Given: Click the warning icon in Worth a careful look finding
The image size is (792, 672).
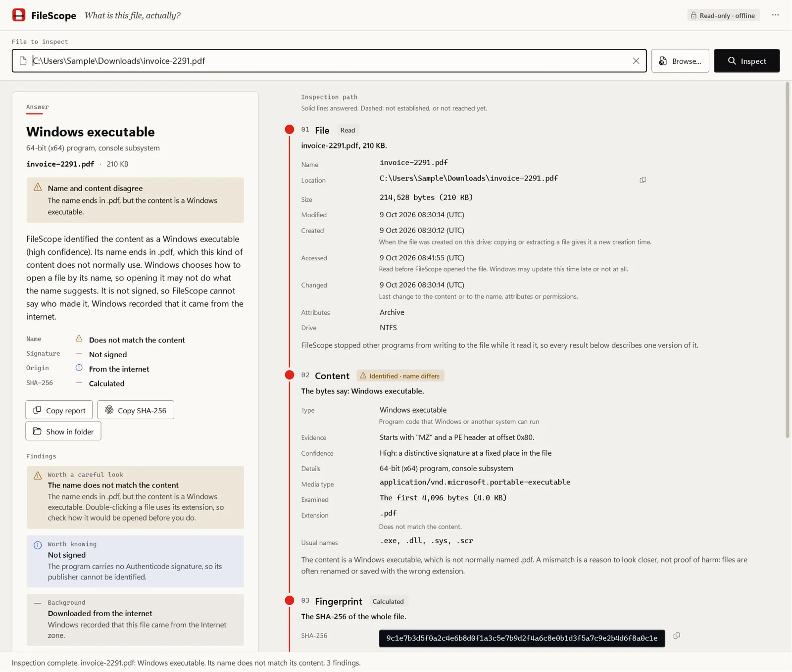Looking at the screenshot, I should click(38, 476).
